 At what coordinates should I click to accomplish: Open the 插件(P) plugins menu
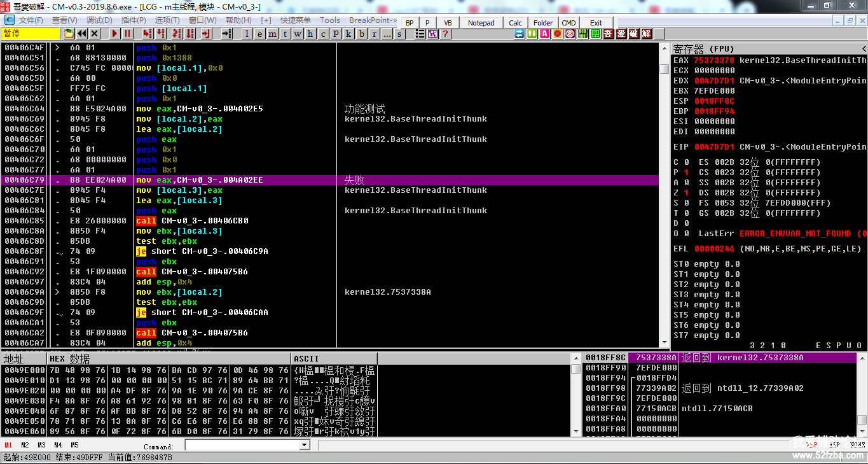[134, 20]
